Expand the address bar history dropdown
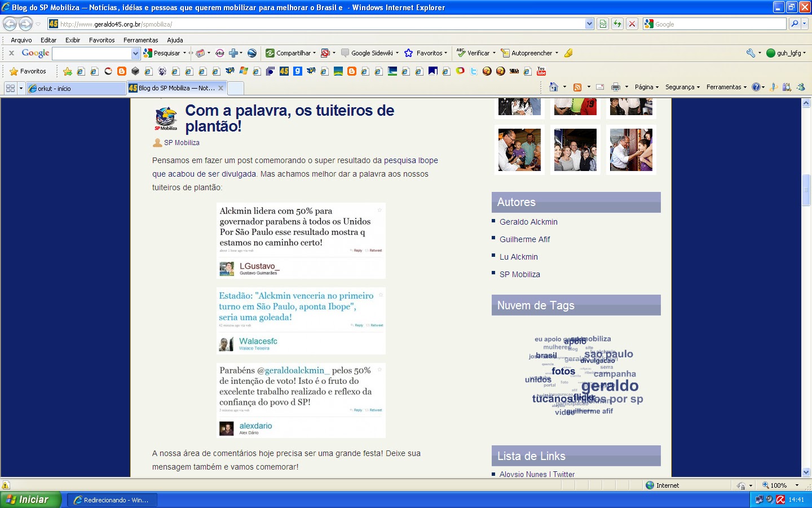 (x=589, y=24)
